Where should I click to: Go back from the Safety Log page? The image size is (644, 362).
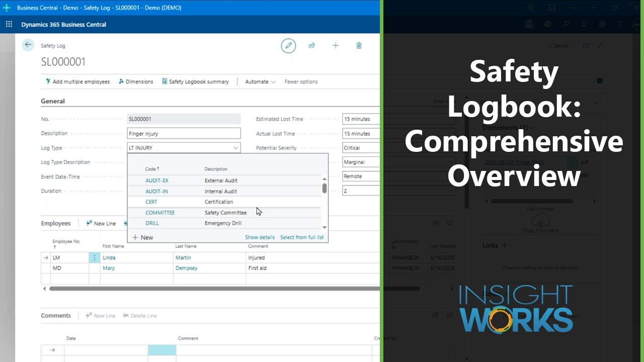(28, 45)
